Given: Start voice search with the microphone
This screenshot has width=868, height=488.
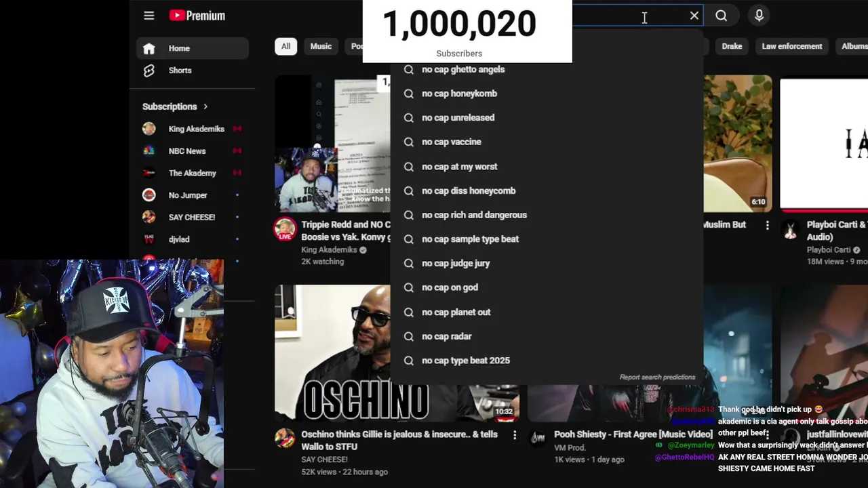Looking at the screenshot, I should coord(759,16).
